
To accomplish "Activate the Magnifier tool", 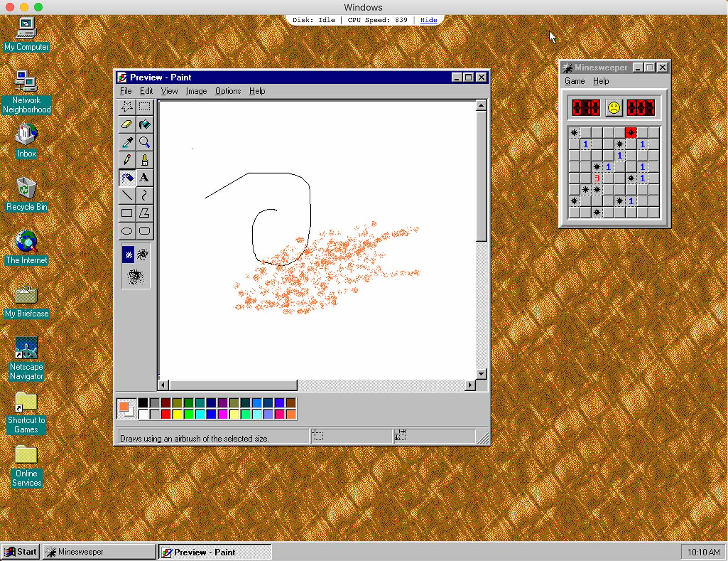I will [145, 143].
